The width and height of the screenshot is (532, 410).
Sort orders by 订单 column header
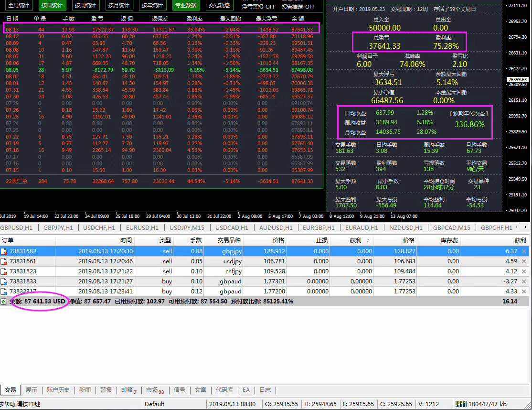pos(28,240)
